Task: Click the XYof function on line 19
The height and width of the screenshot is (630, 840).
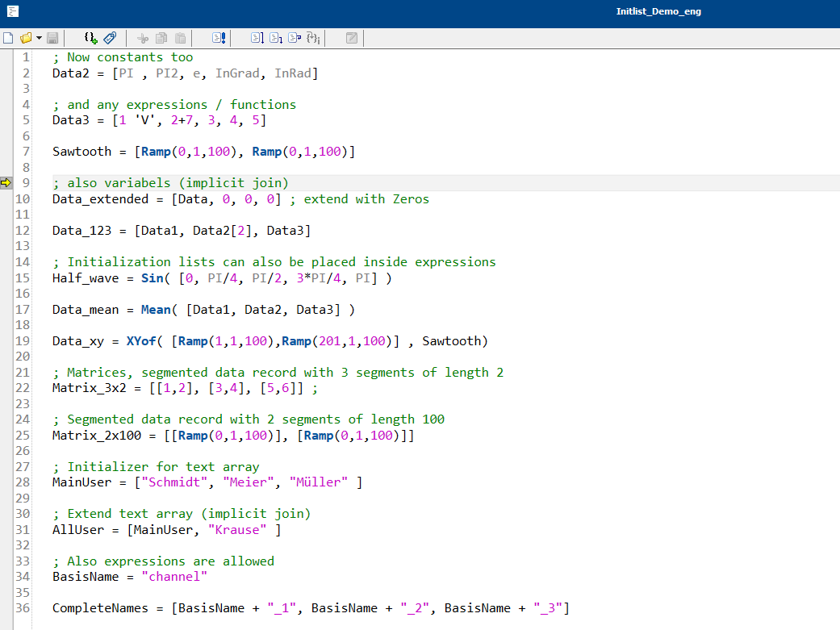Action: point(141,341)
